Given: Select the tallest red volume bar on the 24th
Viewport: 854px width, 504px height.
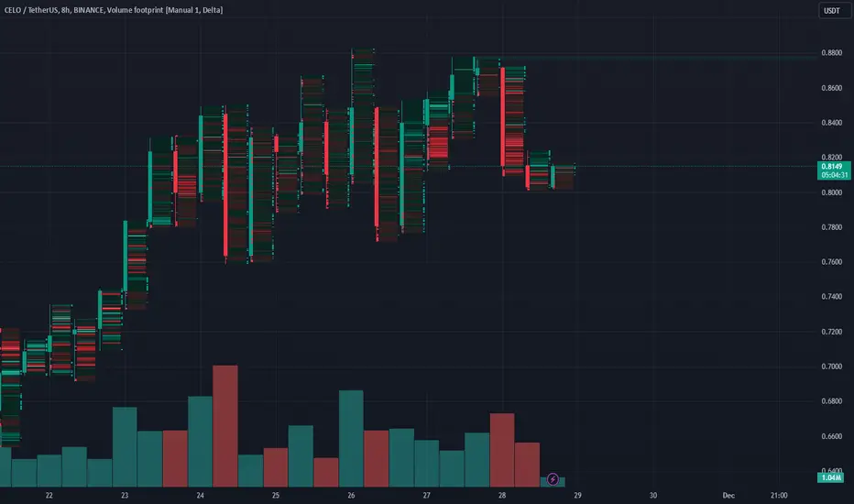Looking at the screenshot, I should pos(225,426).
